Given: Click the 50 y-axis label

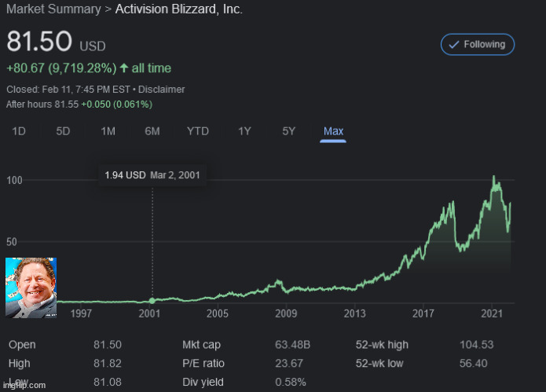Looking at the screenshot, I should [12, 242].
